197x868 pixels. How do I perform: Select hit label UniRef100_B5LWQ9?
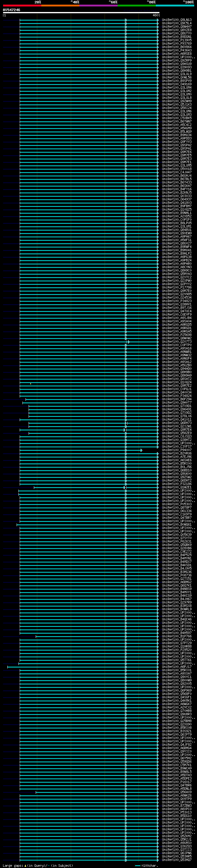(x=177, y=131)
